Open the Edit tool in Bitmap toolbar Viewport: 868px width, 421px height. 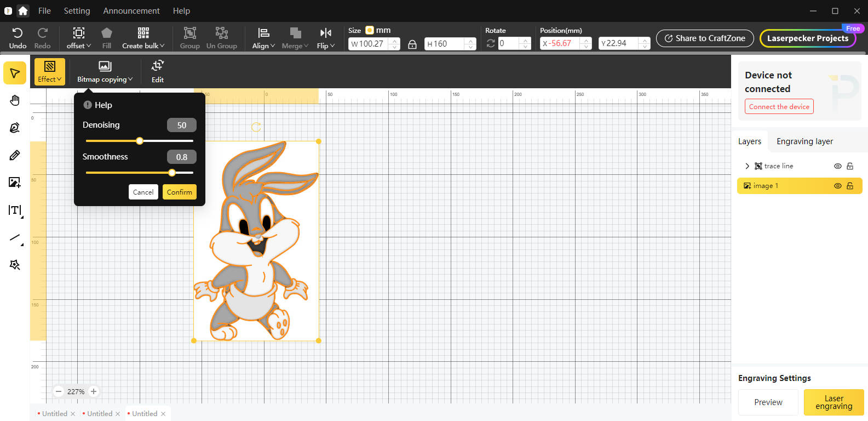click(x=158, y=71)
